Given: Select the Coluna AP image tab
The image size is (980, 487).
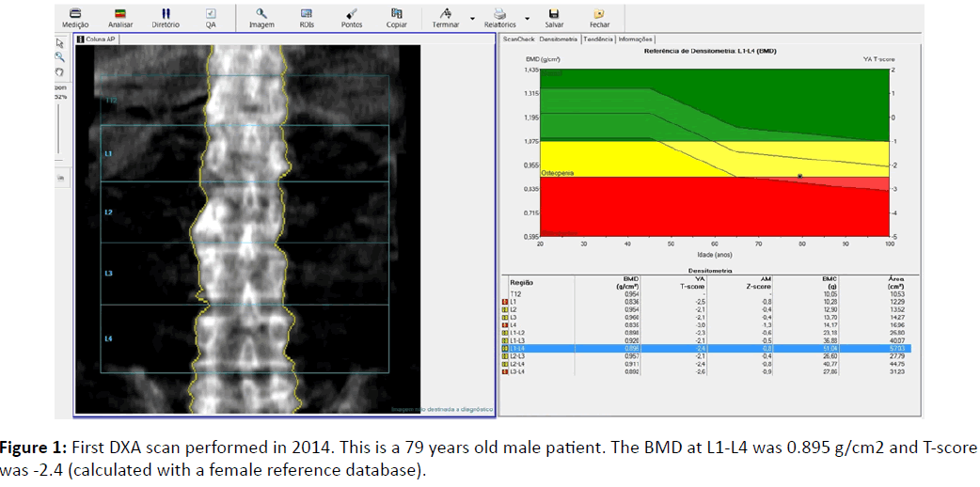Looking at the screenshot, I should [97, 41].
